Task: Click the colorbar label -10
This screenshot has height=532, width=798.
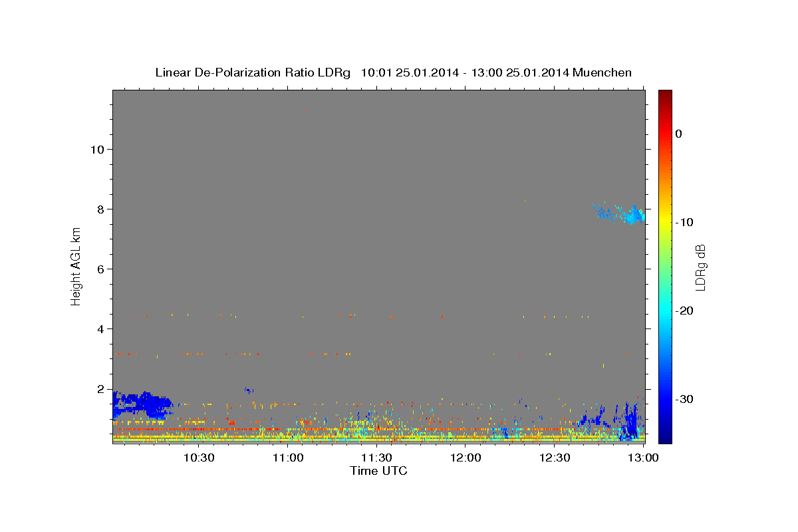Action: coord(684,222)
